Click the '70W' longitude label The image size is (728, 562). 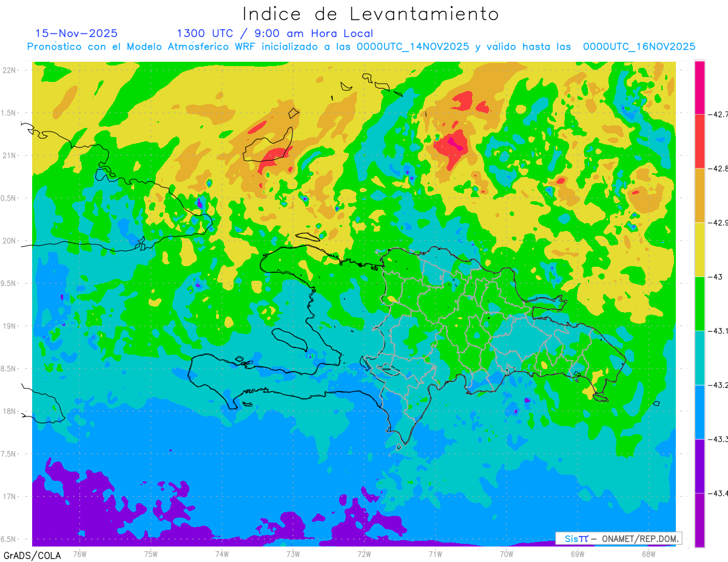pyautogui.click(x=507, y=554)
